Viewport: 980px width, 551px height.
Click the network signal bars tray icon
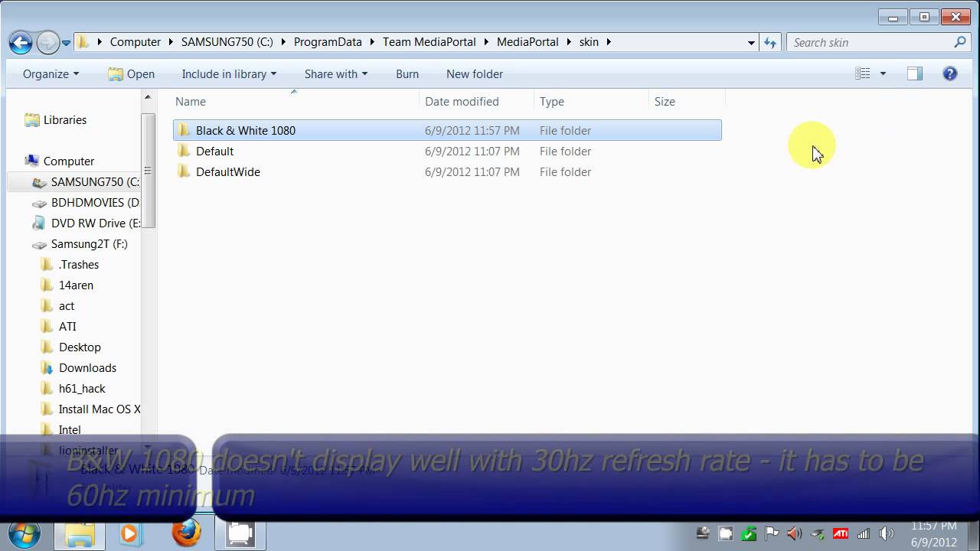point(863,533)
